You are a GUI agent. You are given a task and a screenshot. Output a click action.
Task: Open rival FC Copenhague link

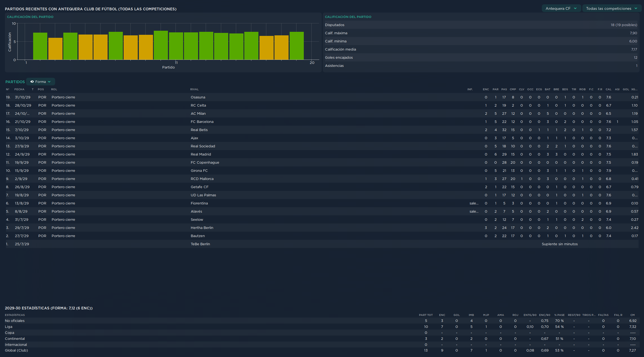pyautogui.click(x=205, y=163)
